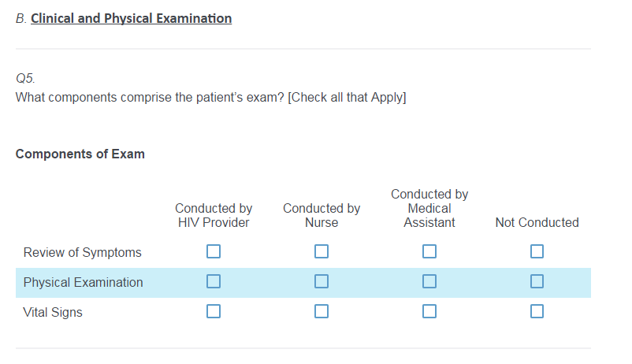
Task: Mark Review of Symptoms as Not Conducted
Action: (x=537, y=252)
